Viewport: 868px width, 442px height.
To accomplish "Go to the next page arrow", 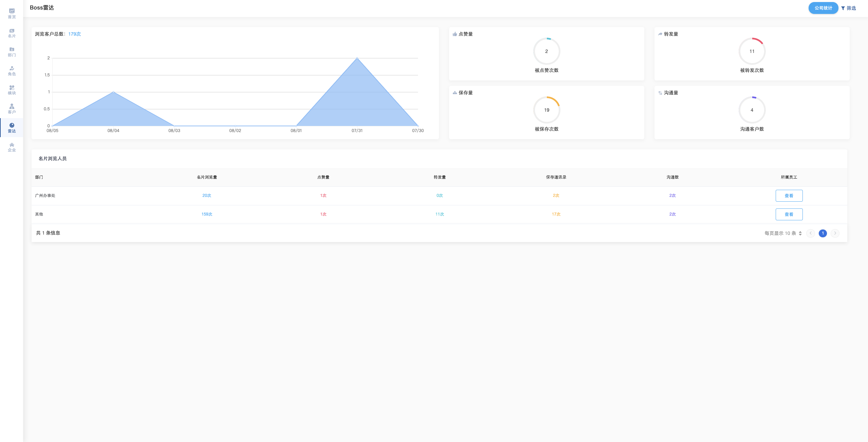I will click(x=835, y=233).
